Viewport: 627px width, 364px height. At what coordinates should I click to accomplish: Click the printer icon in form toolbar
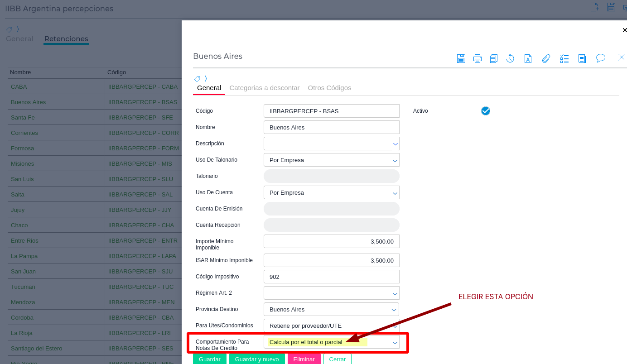point(477,58)
